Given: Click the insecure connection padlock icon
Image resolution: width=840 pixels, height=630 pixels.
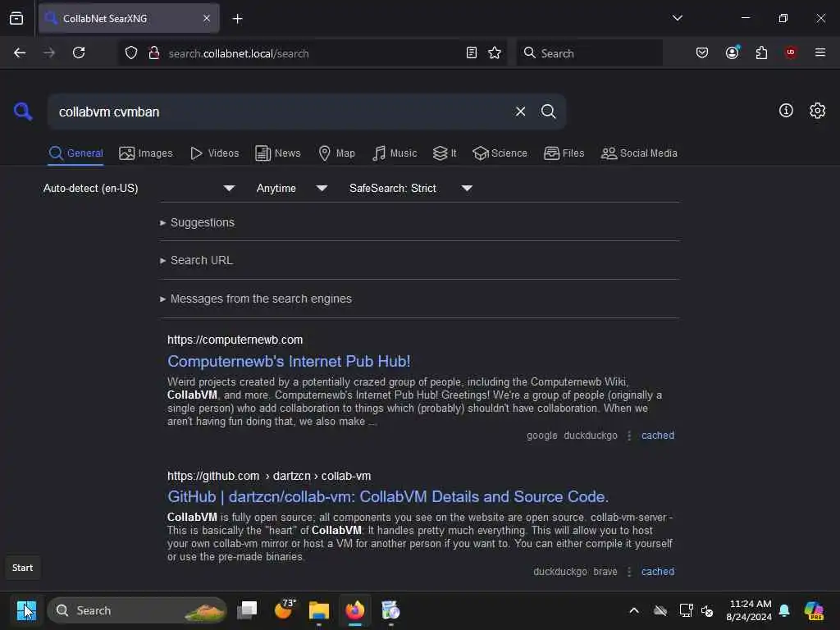Looking at the screenshot, I should (153, 53).
